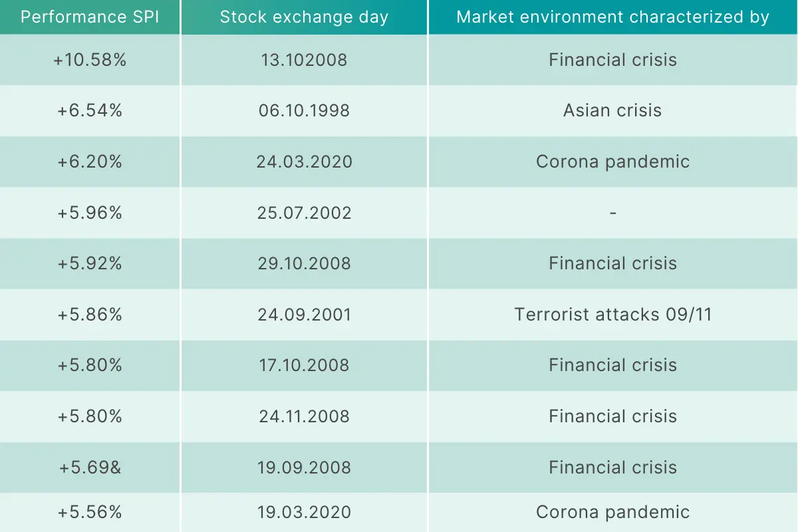Click the date 13.102008 cell

[304, 60]
